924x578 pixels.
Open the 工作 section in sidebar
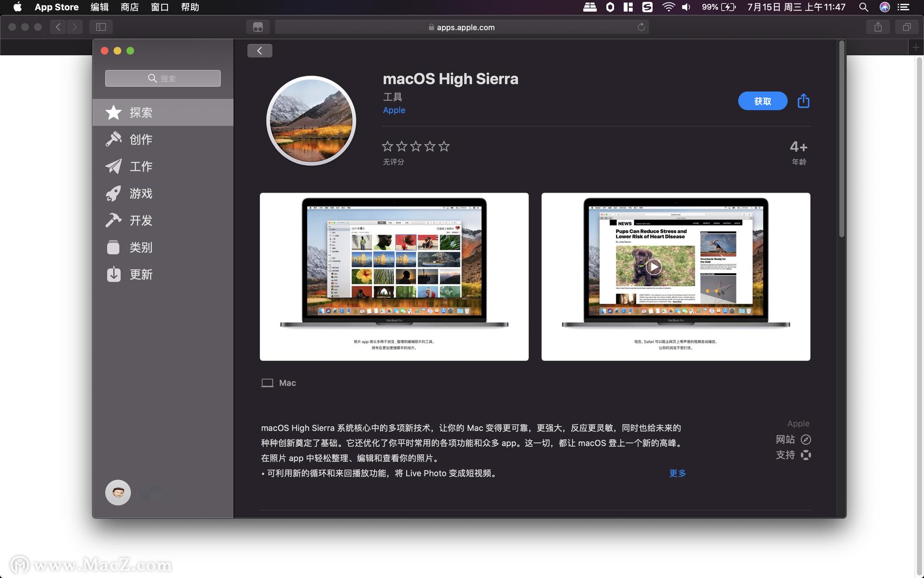[x=141, y=166]
